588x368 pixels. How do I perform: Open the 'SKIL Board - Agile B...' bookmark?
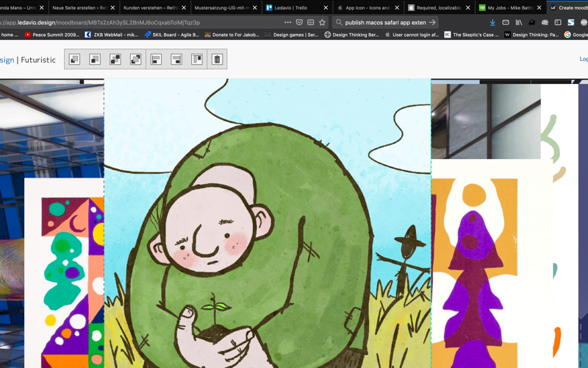pos(172,35)
